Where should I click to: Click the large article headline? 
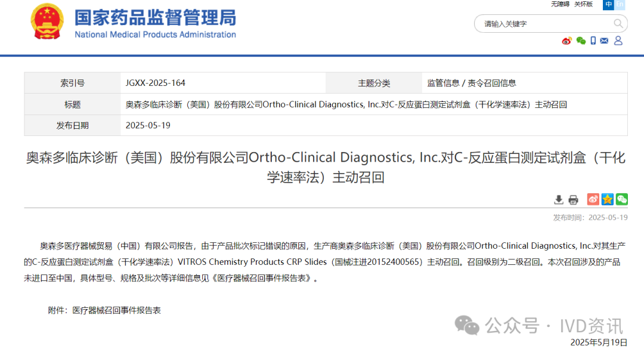coord(326,167)
